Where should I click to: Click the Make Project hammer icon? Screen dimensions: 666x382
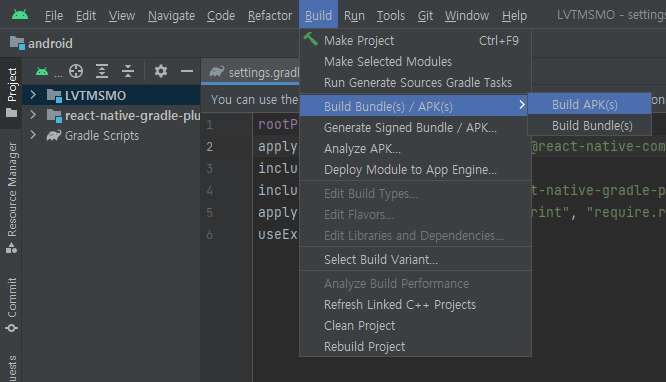(x=310, y=40)
